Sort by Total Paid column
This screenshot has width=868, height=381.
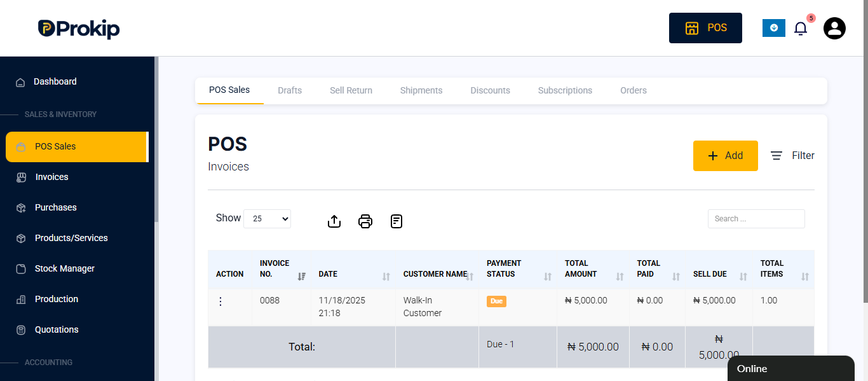pyautogui.click(x=658, y=269)
